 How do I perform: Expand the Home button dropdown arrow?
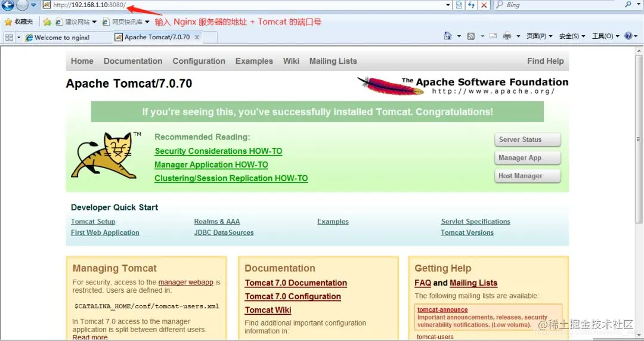459,36
